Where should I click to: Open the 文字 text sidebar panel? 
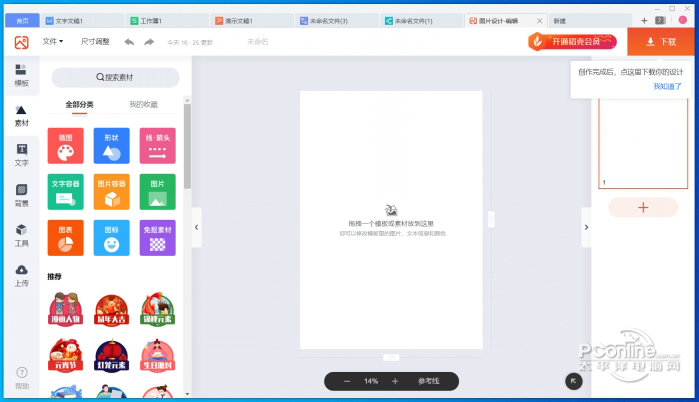pos(21,156)
